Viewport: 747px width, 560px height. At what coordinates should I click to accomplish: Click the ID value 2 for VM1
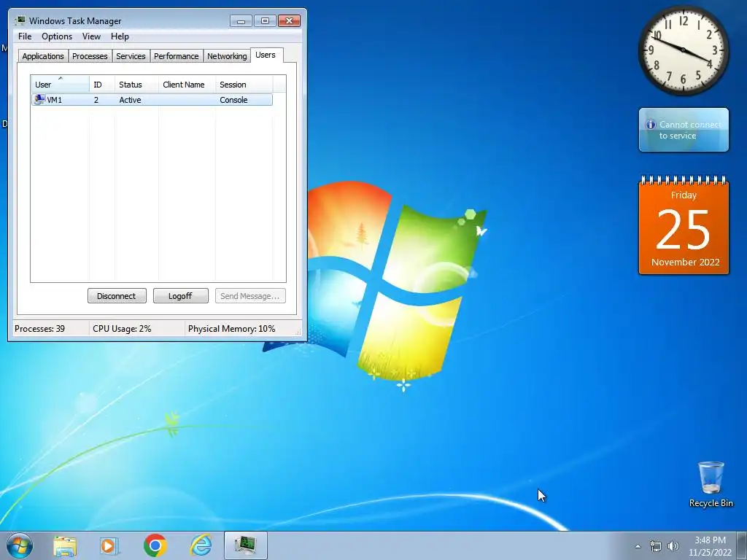[96, 100]
